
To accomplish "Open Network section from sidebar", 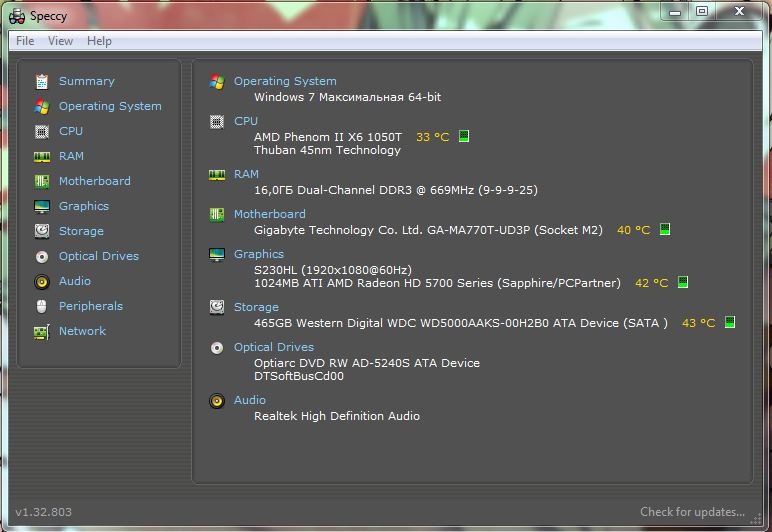I will tap(82, 331).
